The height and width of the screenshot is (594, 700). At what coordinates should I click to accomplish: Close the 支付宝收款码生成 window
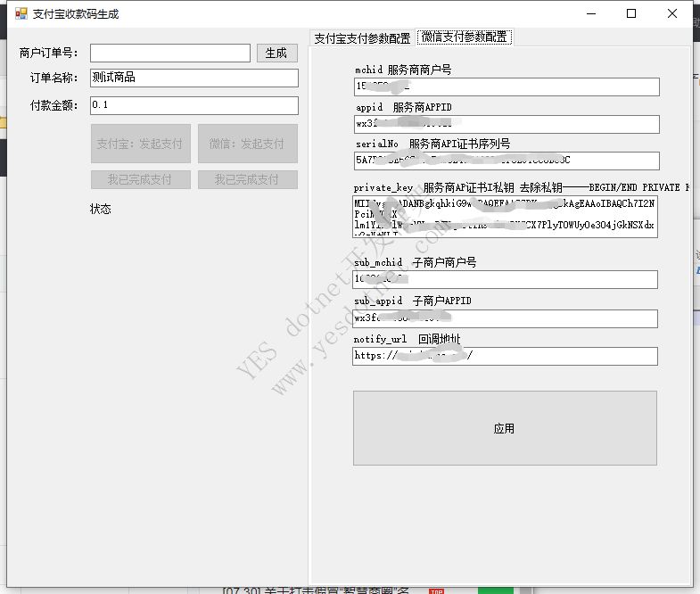[671, 14]
